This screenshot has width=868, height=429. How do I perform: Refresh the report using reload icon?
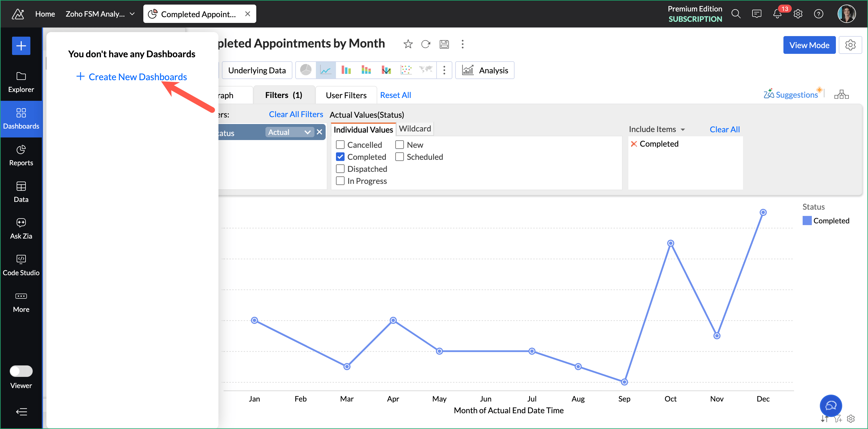426,44
